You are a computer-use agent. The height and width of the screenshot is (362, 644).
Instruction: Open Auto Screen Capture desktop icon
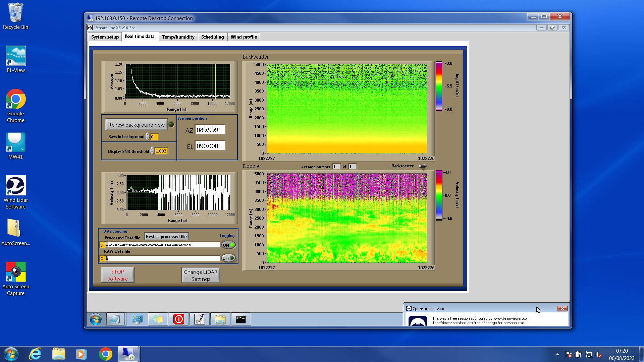point(15,279)
